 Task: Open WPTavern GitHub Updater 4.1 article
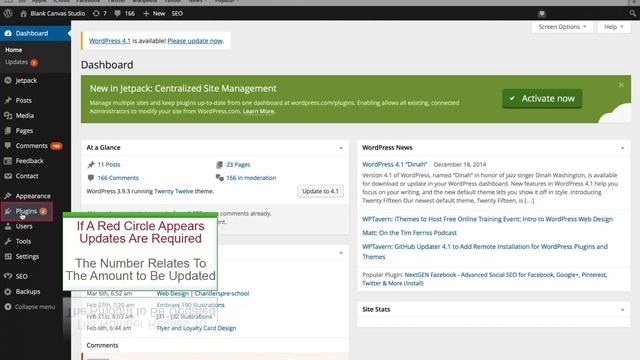tap(485, 251)
